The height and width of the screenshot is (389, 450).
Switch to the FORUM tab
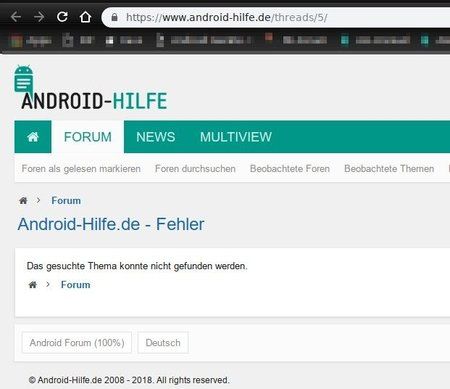[x=88, y=137]
